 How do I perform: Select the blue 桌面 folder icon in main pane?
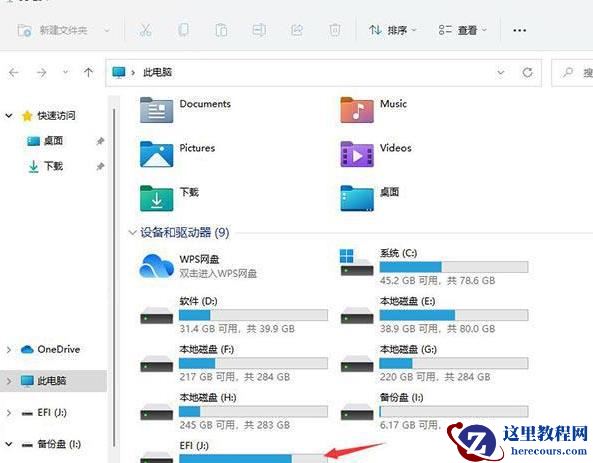pyautogui.click(x=357, y=198)
